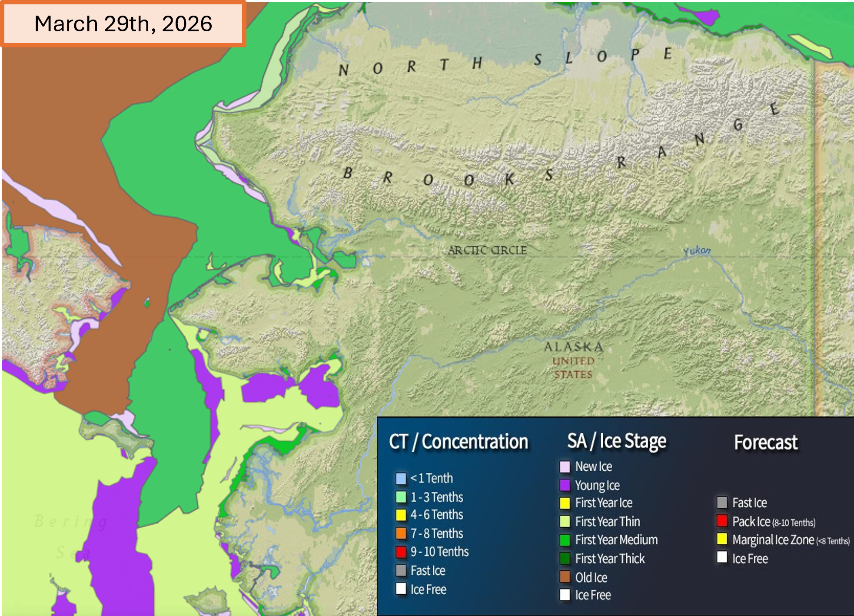Screen dimensions: 854x616
Task: Click the CT / Concentration heading
Action: coord(459,442)
